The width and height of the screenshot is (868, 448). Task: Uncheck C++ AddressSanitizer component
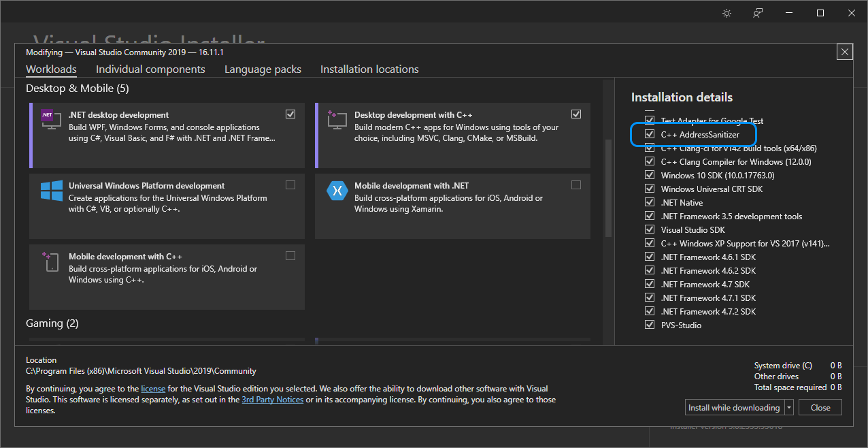(650, 135)
